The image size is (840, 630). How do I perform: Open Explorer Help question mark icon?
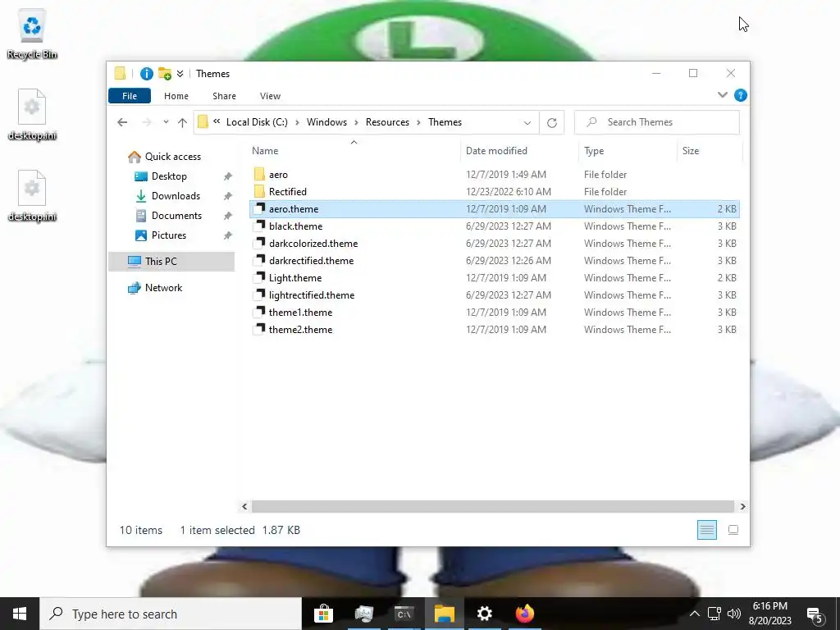pyautogui.click(x=741, y=95)
